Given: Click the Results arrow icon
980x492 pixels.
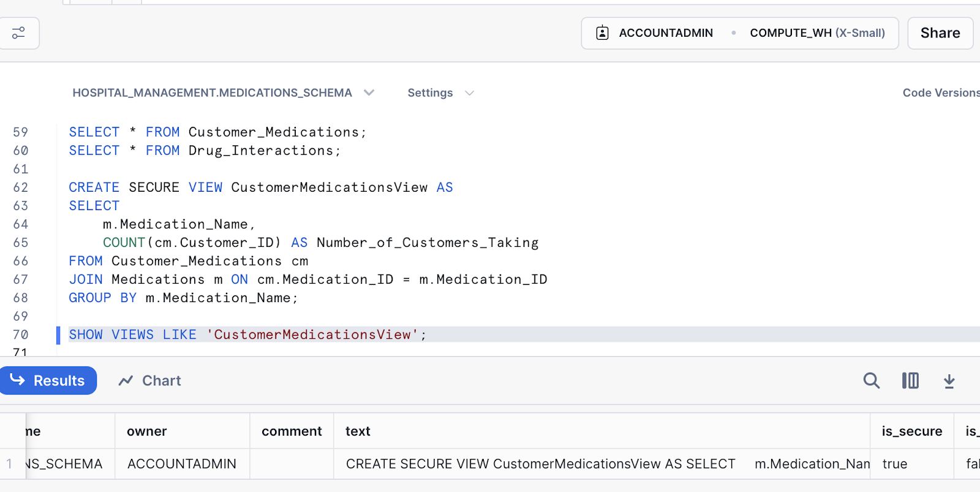Looking at the screenshot, I should click(17, 380).
